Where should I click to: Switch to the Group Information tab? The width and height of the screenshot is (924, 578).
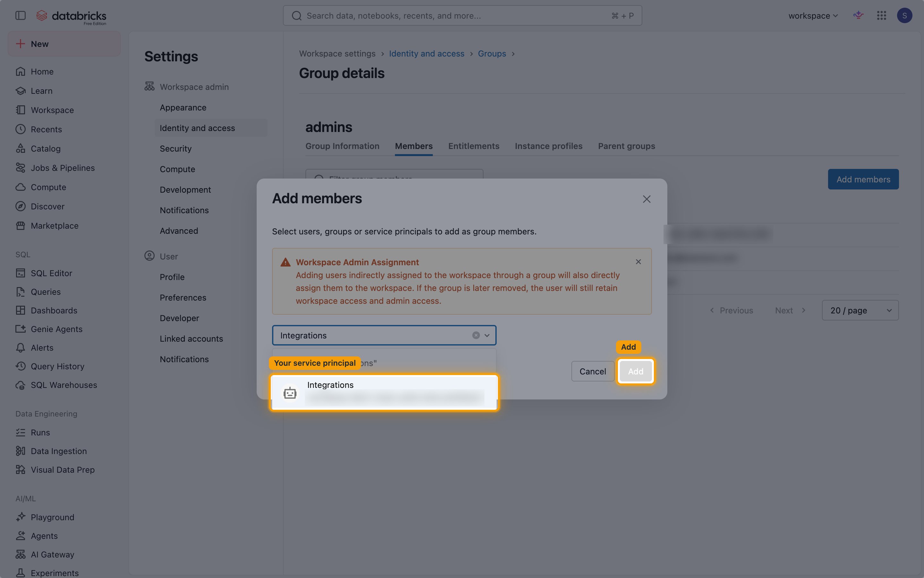click(x=342, y=146)
